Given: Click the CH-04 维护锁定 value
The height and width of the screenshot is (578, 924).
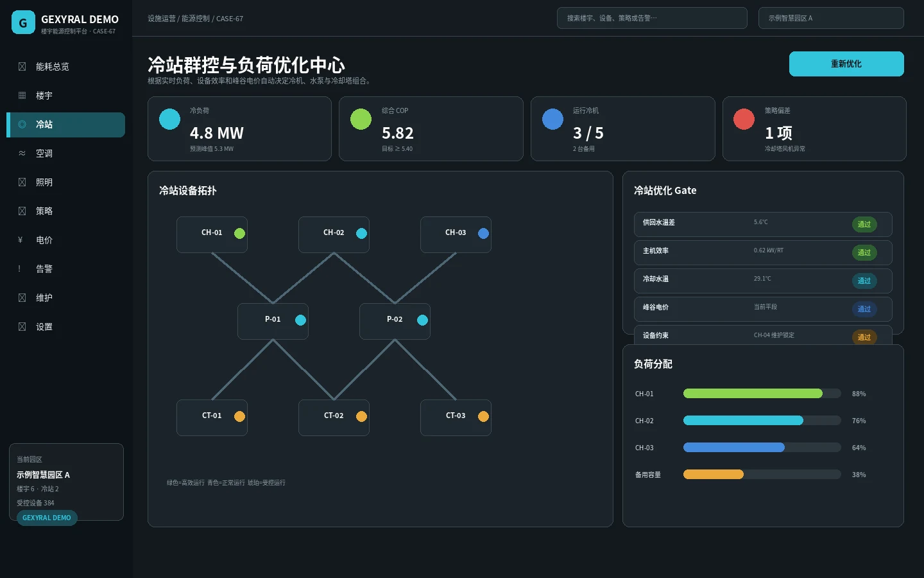Looking at the screenshot, I should tap(774, 335).
